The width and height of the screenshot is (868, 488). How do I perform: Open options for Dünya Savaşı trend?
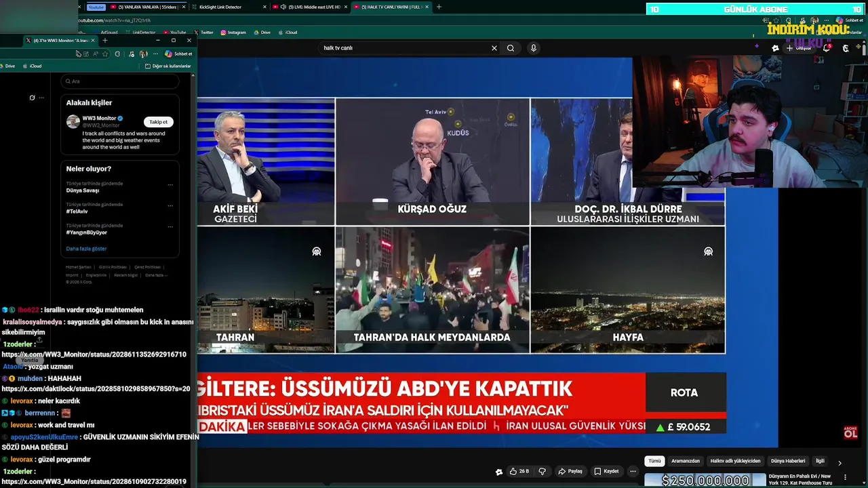[170, 185]
